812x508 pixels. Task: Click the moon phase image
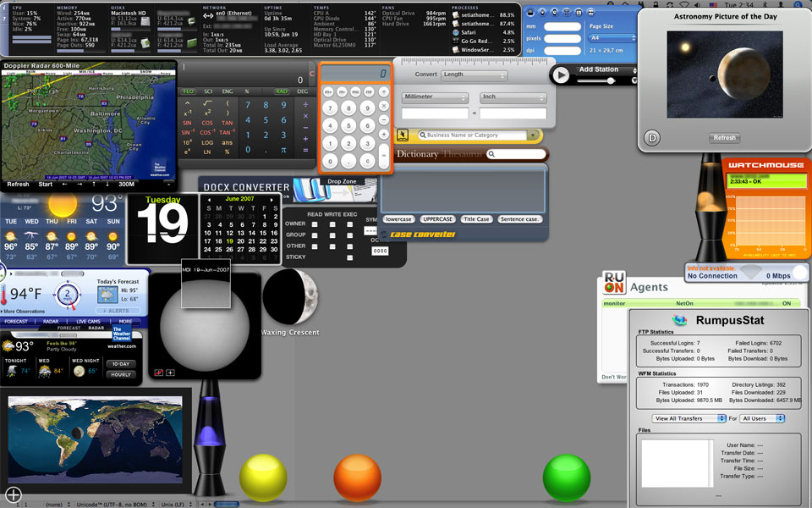tap(290, 297)
